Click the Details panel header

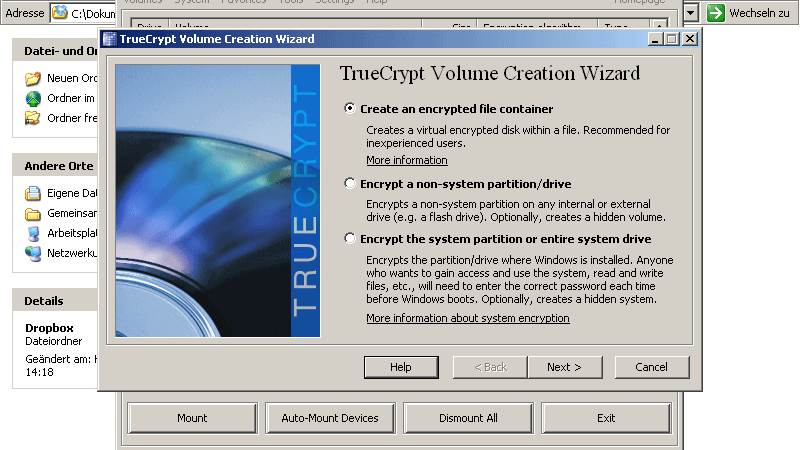pyautogui.click(x=55, y=301)
